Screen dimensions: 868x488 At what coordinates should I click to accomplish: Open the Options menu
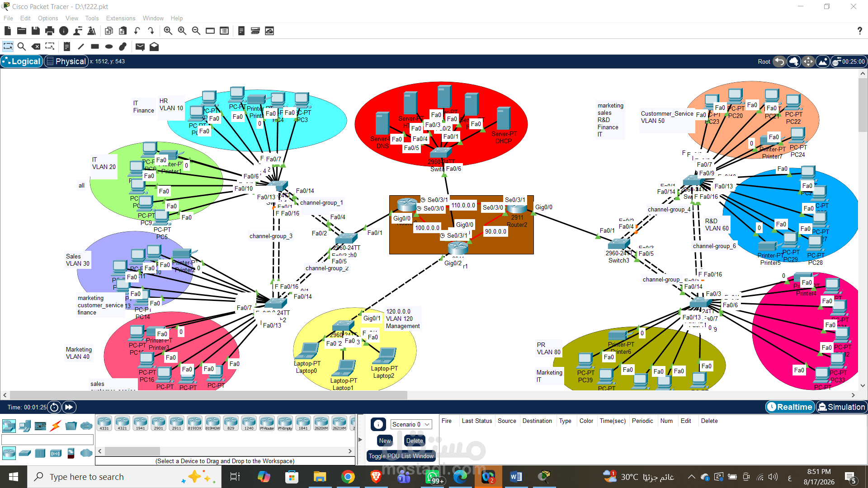point(48,18)
